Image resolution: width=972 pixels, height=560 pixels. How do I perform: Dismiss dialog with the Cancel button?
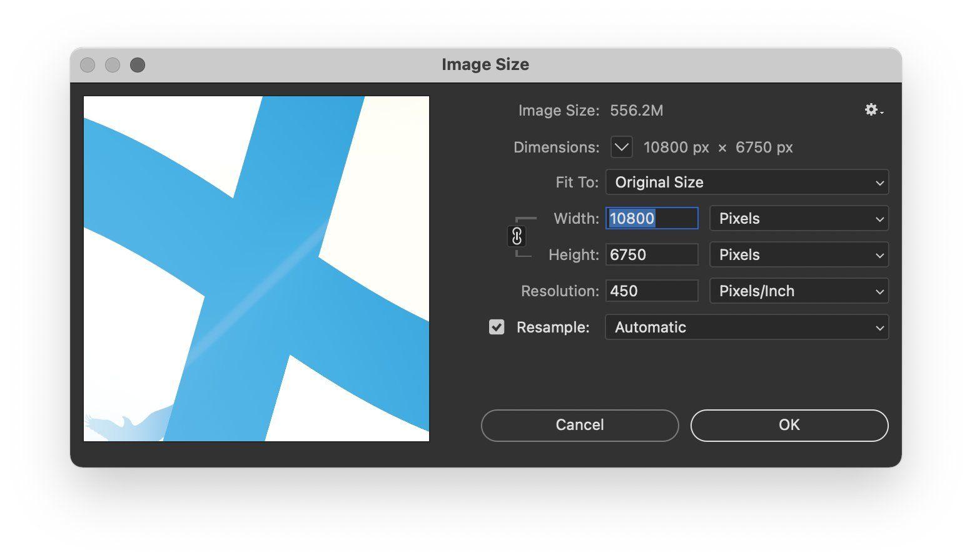pyautogui.click(x=580, y=425)
